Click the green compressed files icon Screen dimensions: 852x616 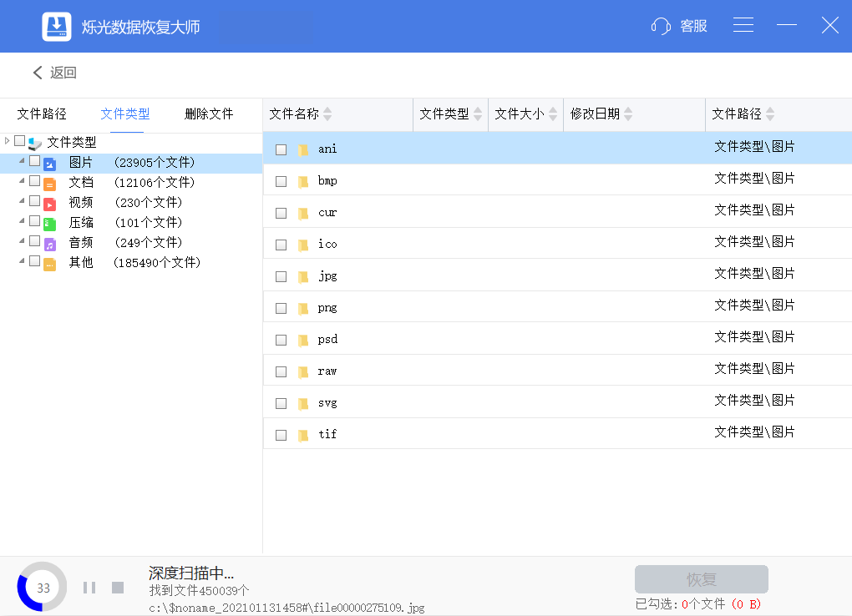(50, 224)
